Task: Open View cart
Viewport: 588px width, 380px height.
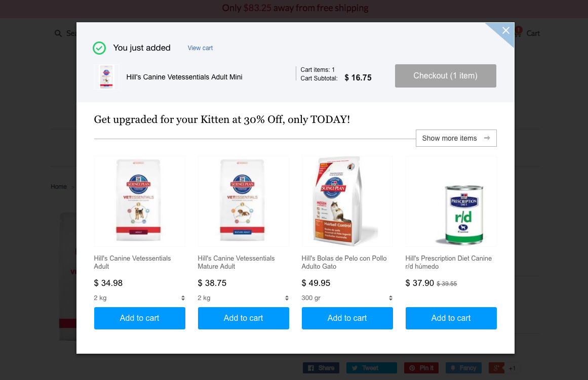Action: tap(200, 48)
